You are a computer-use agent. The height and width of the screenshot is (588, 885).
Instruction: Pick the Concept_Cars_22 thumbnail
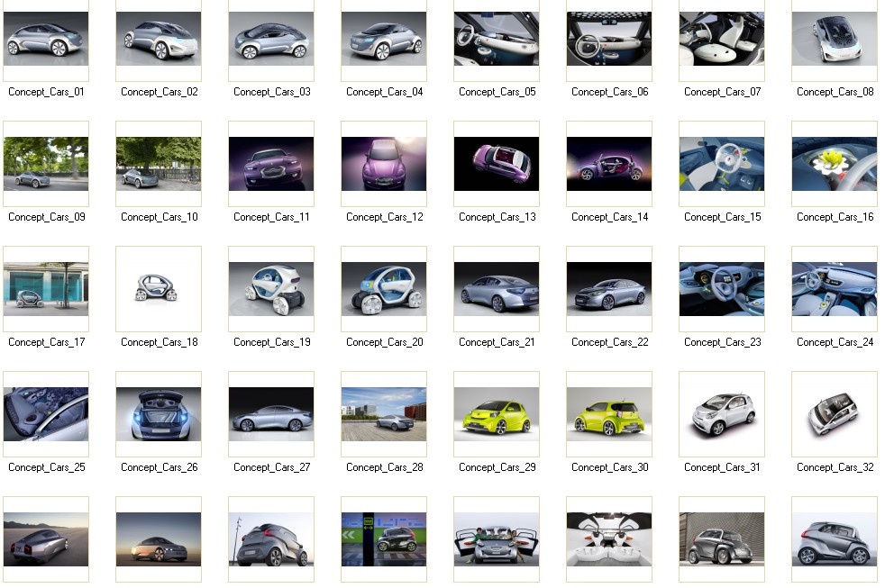pos(609,289)
